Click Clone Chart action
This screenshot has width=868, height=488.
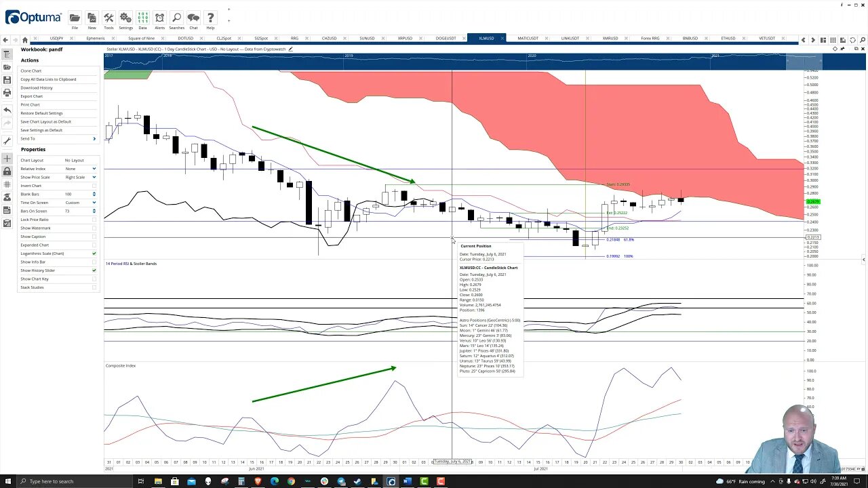[31, 70]
